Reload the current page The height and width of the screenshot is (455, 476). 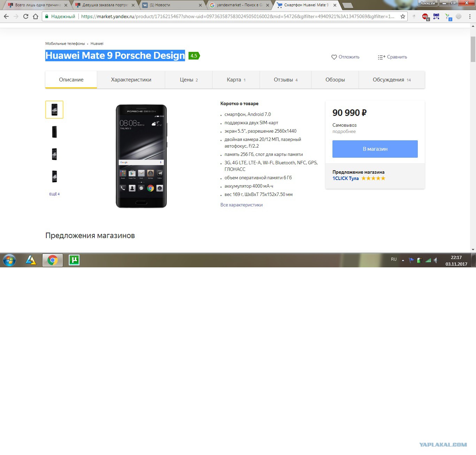[x=26, y=16]
